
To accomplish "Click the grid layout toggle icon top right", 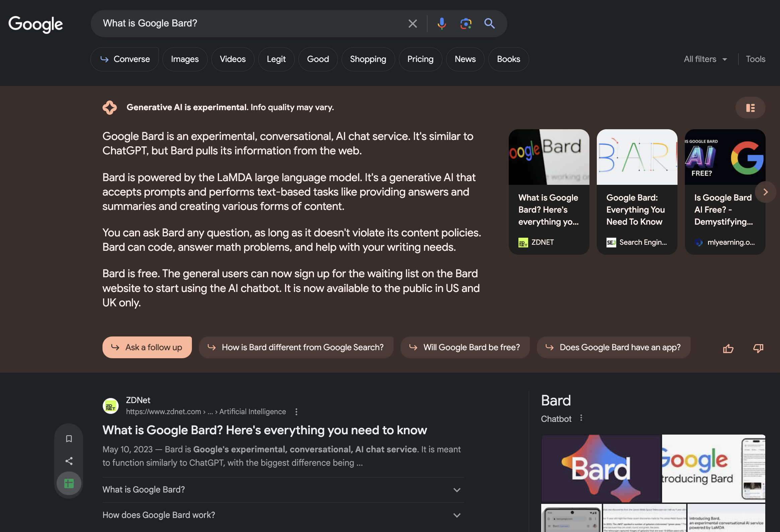I will click(751, 107).
